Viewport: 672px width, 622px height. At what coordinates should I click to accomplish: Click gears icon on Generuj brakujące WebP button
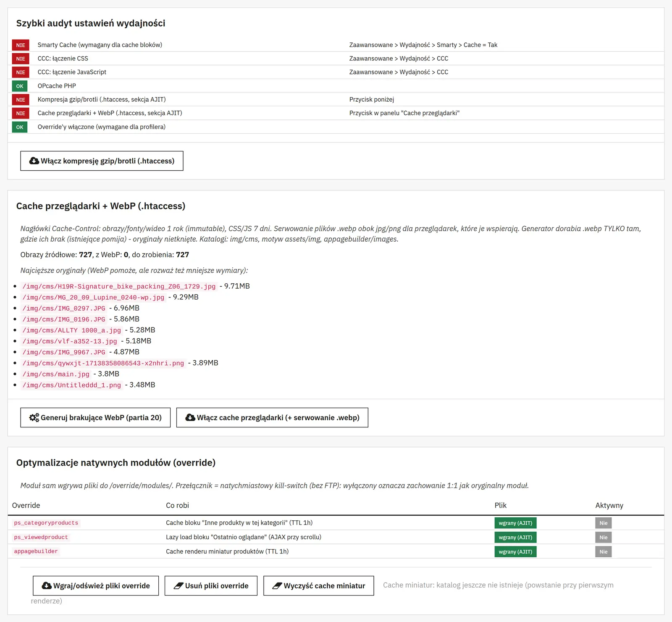coord(34,418)
